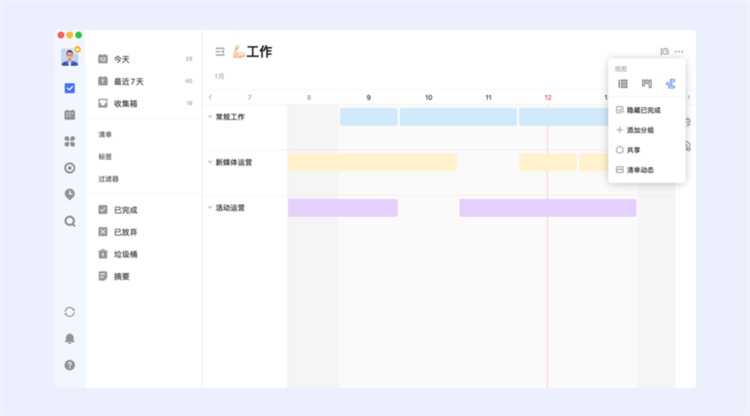This screenshot has height=416, width=750.
Task: Click the Search magnifier icon
Action: pos(70,221)
